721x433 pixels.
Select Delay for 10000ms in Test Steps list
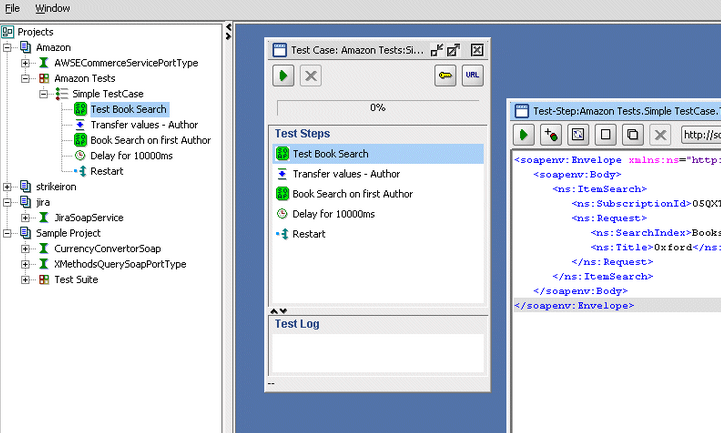click(x=378, y=214)
